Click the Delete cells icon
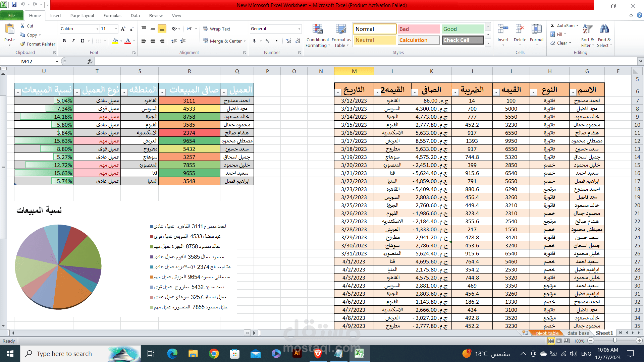The height and width of the screenshot is (362, 644). tap(520, 29)
